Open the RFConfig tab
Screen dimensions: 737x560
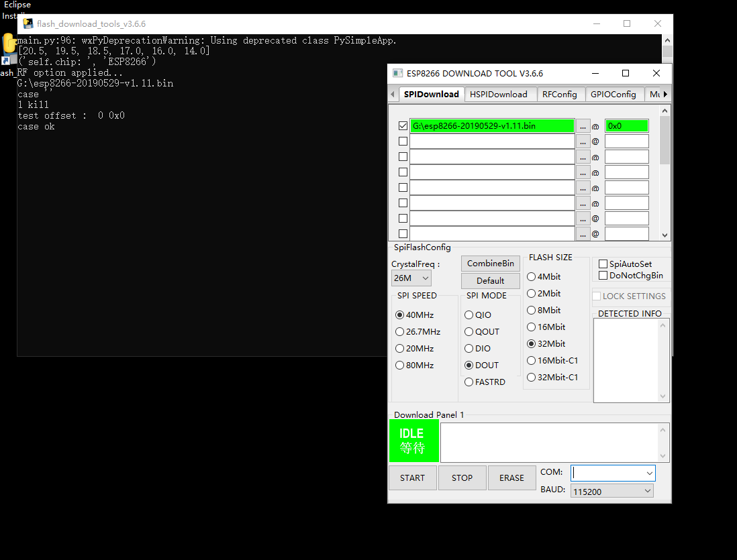[559, 95]
